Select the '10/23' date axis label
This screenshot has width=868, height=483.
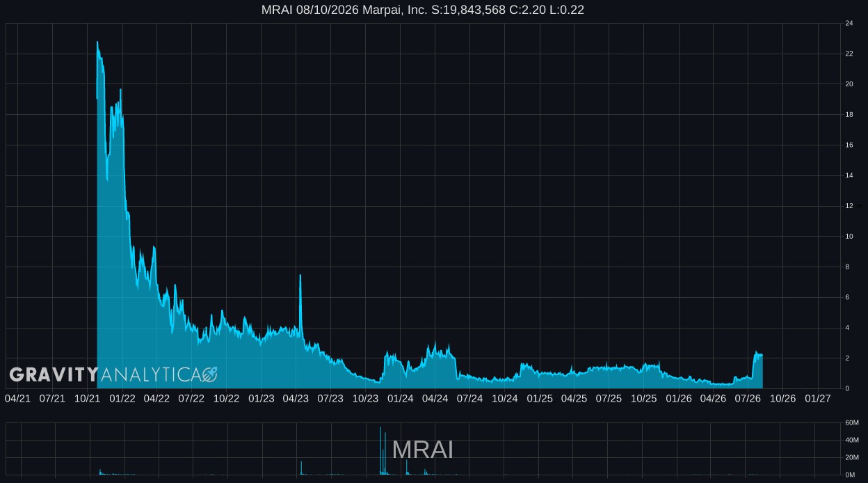pos(365,398)
